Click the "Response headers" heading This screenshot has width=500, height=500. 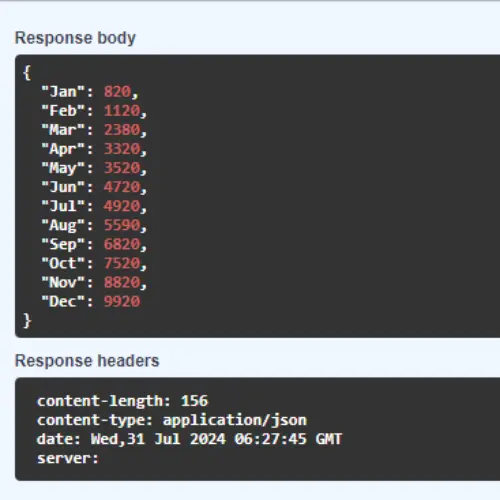tap(87, 361)
